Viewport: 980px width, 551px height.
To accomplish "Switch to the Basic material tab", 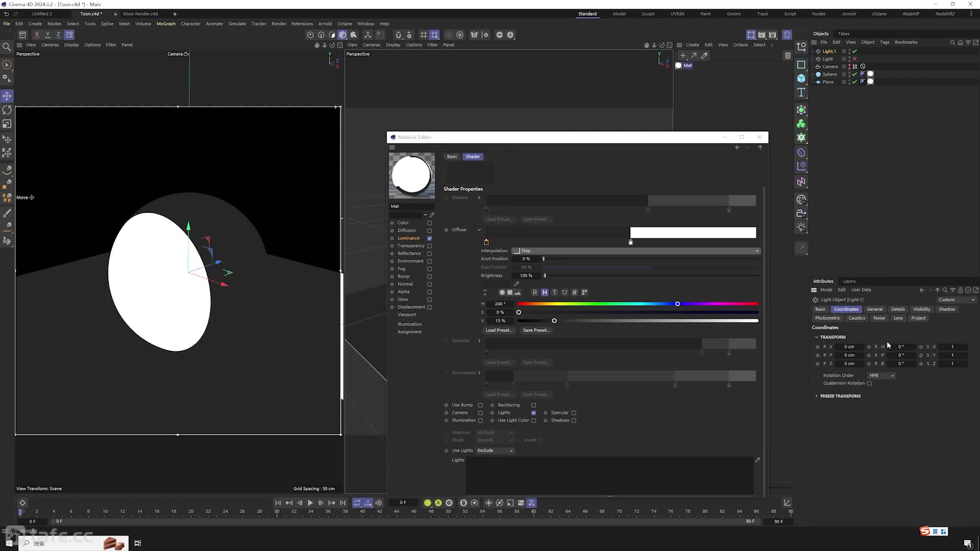I will (452, 157).
